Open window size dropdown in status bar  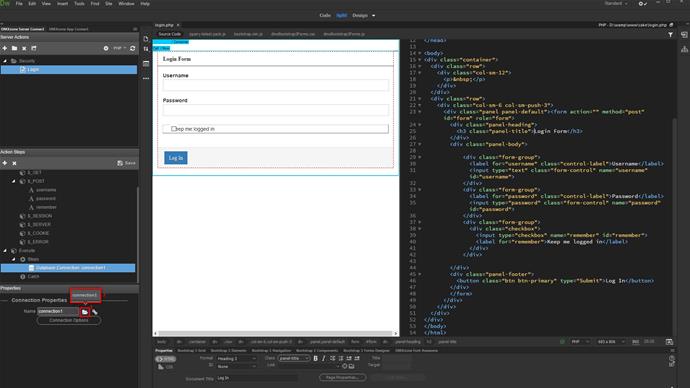click(x=610, y=342)
